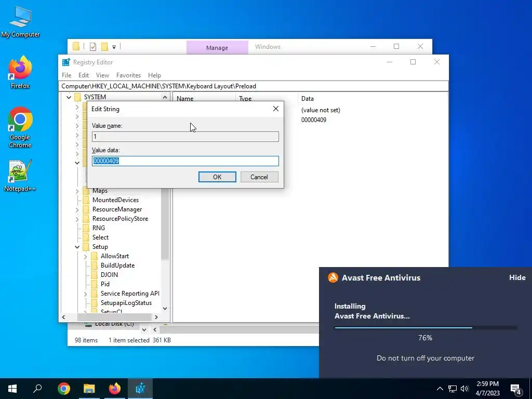The width and height of the screenshot is (532, 399).
Task: Select the RNG key
Action: point(98,228)
